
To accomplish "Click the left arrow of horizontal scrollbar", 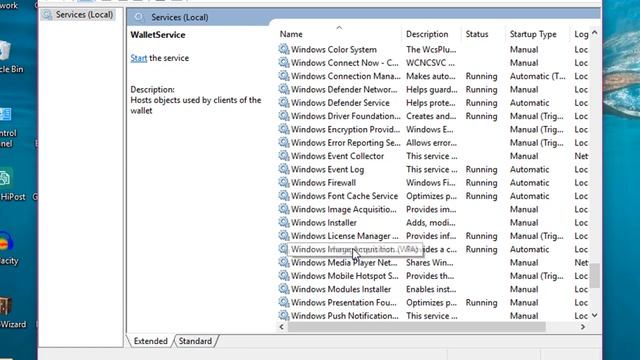I will pyautogui.click(x=282, y=327).
